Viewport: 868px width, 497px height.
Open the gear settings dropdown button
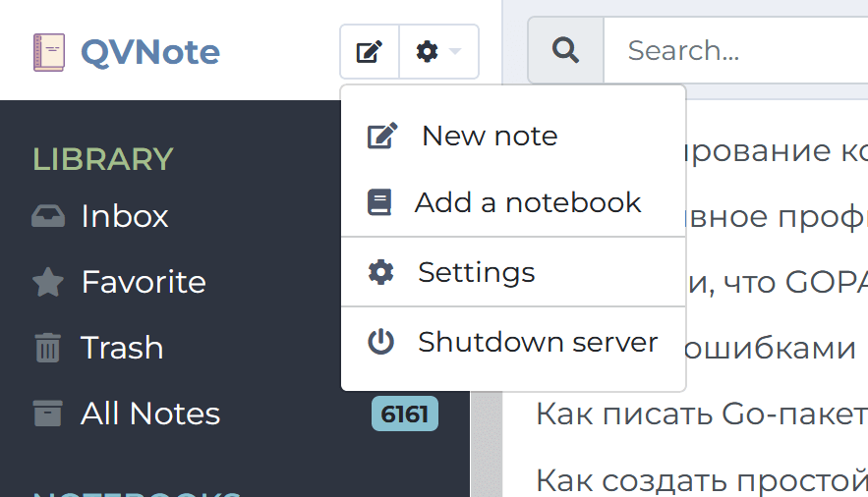438,51
